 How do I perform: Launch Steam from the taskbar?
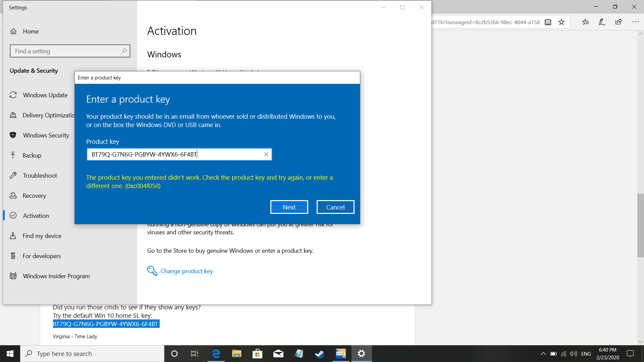click(x=320, y=354)
